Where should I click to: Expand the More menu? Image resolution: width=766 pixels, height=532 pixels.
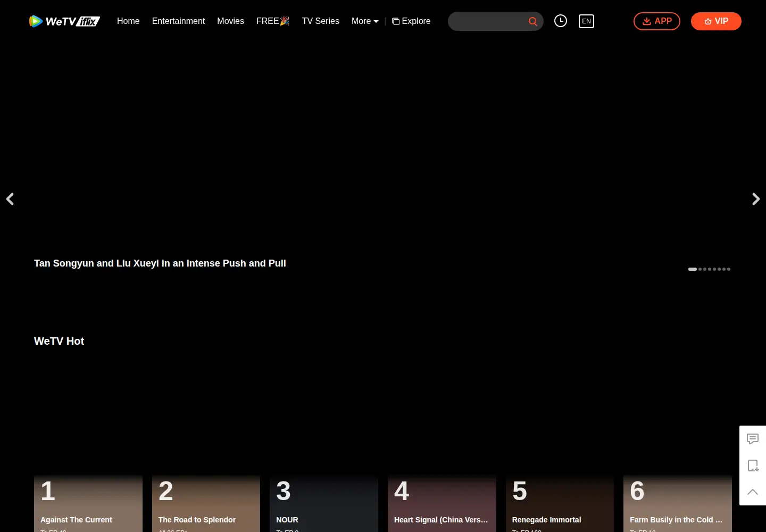[365, 21]
